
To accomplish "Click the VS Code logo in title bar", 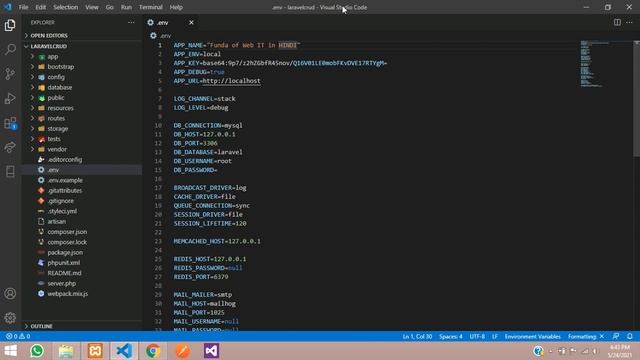I will tap(8, 7).
